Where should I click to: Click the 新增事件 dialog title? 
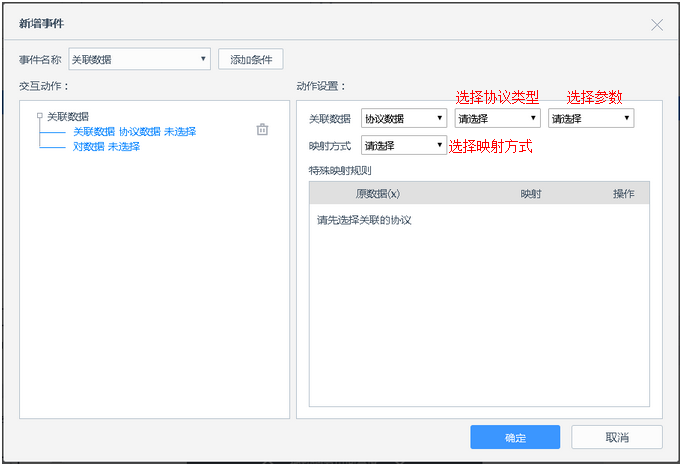pos(41,24)
